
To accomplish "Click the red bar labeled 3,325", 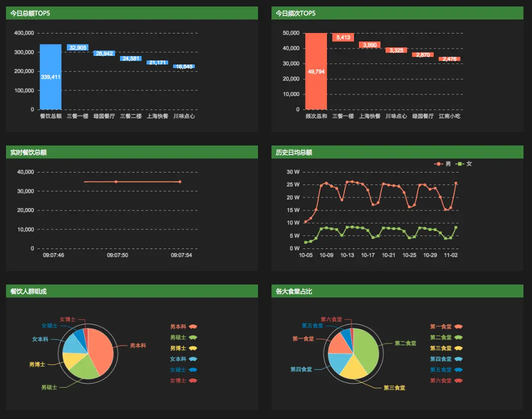I will point(396,50).
